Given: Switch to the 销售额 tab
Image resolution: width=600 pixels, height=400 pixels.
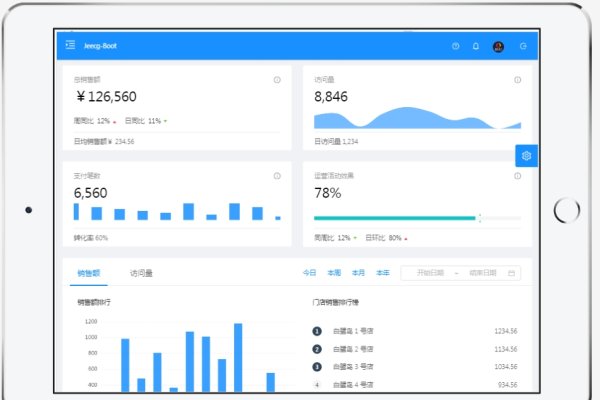Looking at the screenshot, I should coord(88,272).
